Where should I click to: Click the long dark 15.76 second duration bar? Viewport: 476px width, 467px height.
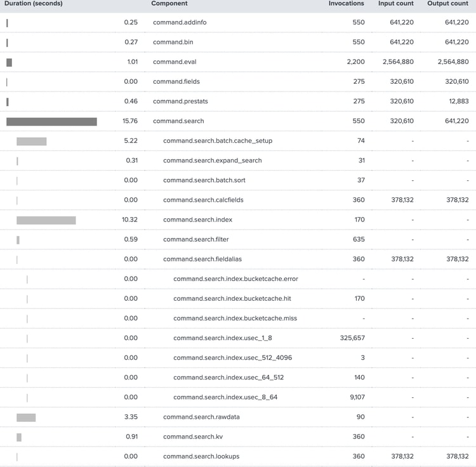pyautogui.click(x=51, y=121)
